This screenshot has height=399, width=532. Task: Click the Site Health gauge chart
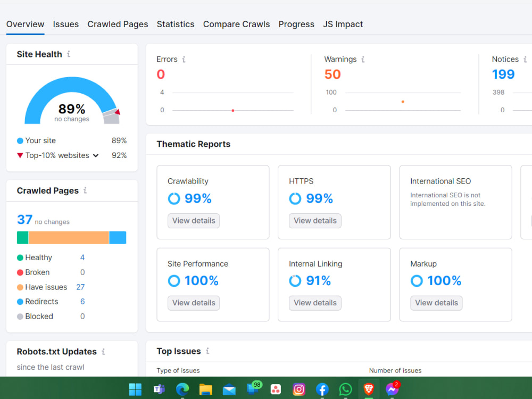tap(72, 101)
